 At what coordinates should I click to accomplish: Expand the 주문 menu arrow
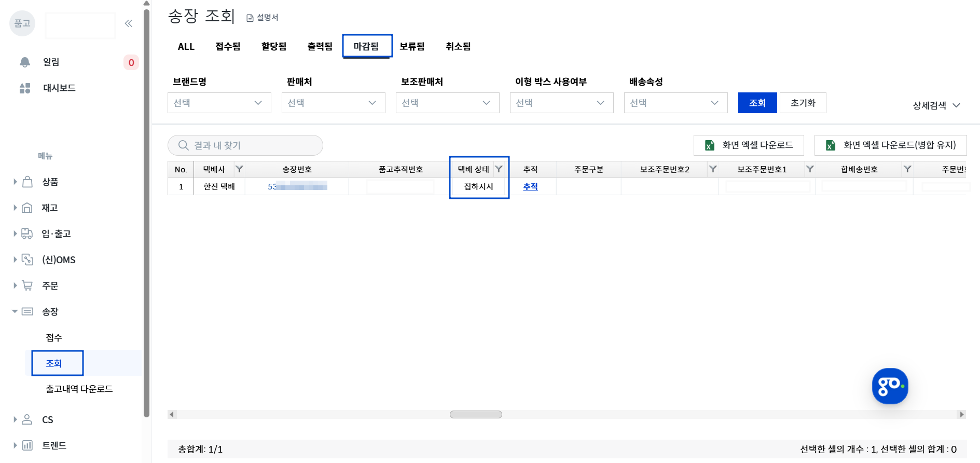[15, 285]
